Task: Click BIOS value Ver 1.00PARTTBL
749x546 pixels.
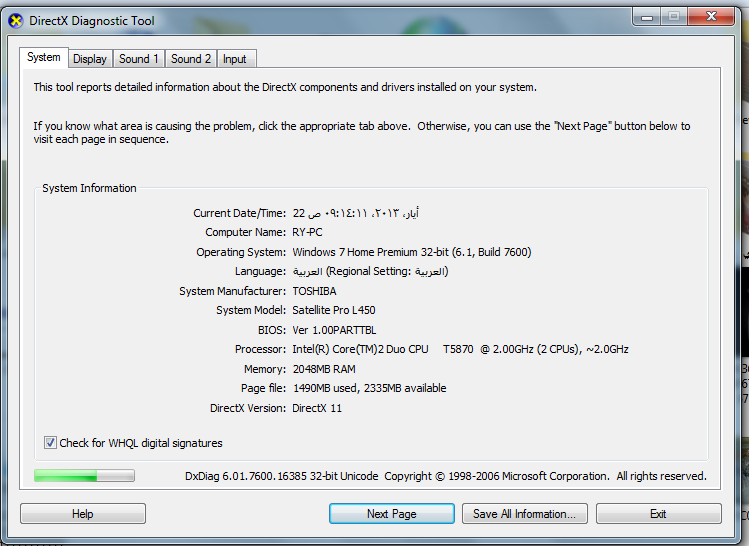Action: (x=334, y=330)
